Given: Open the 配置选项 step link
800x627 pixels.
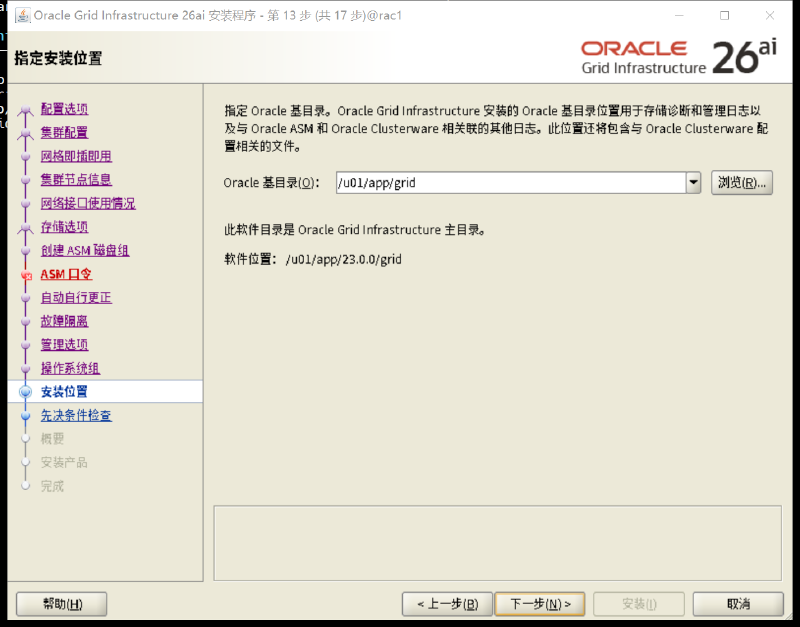Looking at the screenshot, I should [x=64, y=109].
